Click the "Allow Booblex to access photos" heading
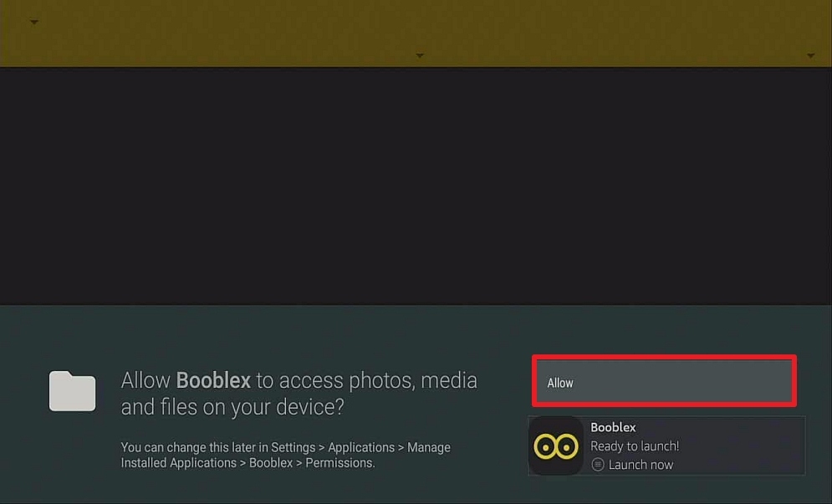The image size is (832, 504). (x=299, y=394)
